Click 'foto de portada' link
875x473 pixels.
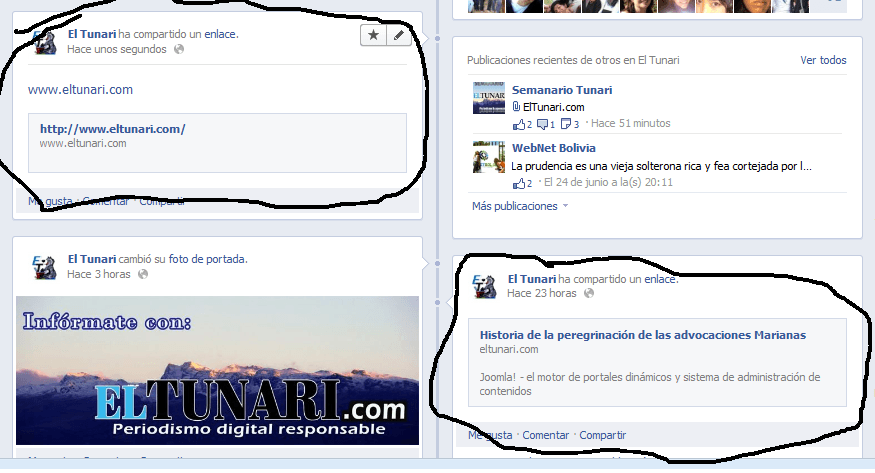click(206, 259)
